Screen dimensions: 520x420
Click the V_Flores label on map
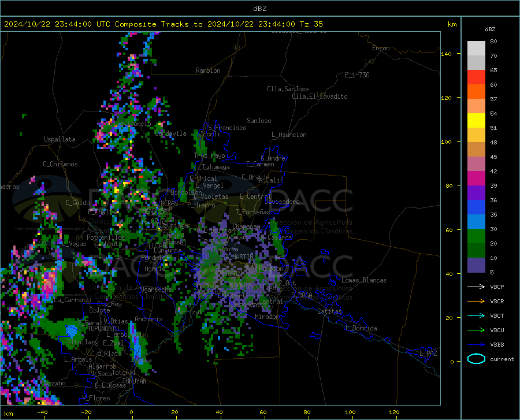(x=96, y=398)
